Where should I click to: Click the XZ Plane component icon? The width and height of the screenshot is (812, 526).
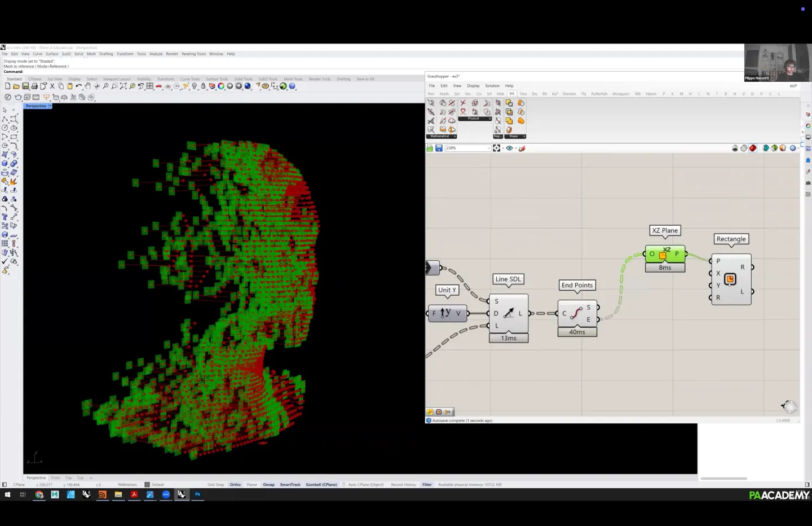point(664,254)
